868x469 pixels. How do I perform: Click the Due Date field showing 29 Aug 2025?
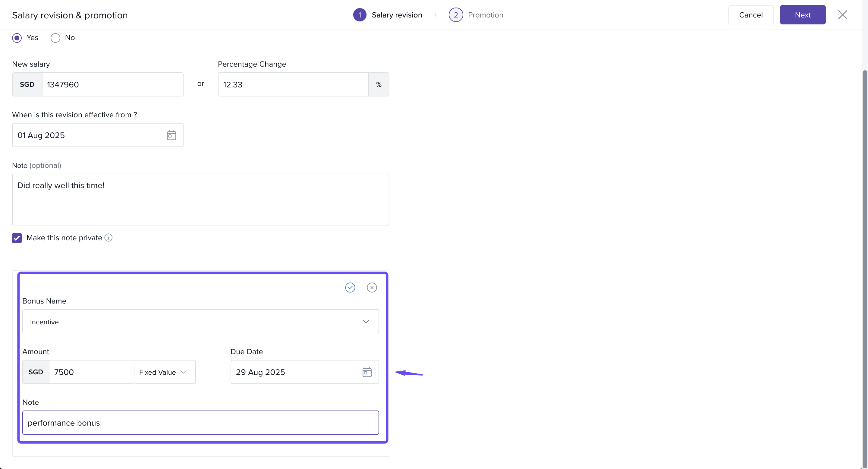point(293,372)
